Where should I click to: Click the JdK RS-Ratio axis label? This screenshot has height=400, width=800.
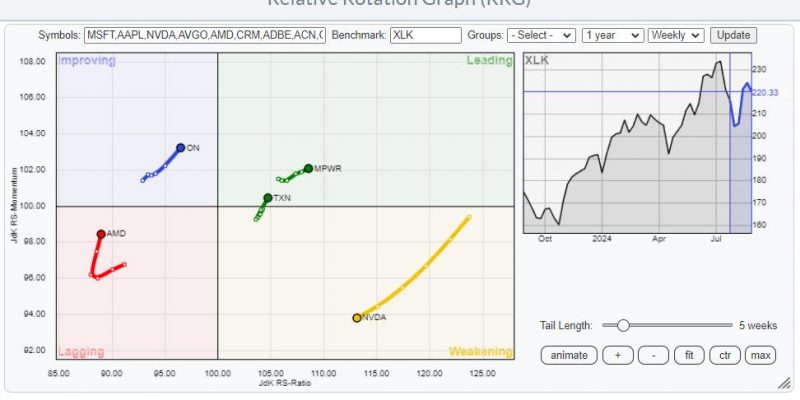tap(285, 383)
